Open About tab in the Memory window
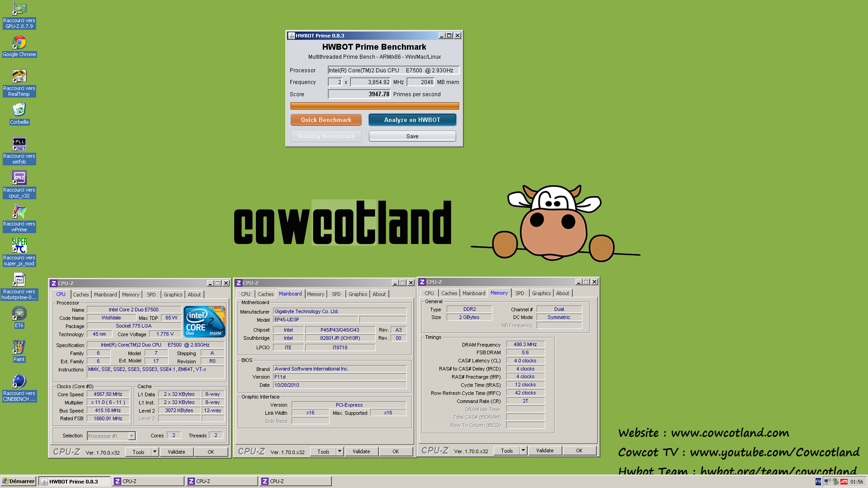This screenshot has width=868, height=488. point(563,293)
